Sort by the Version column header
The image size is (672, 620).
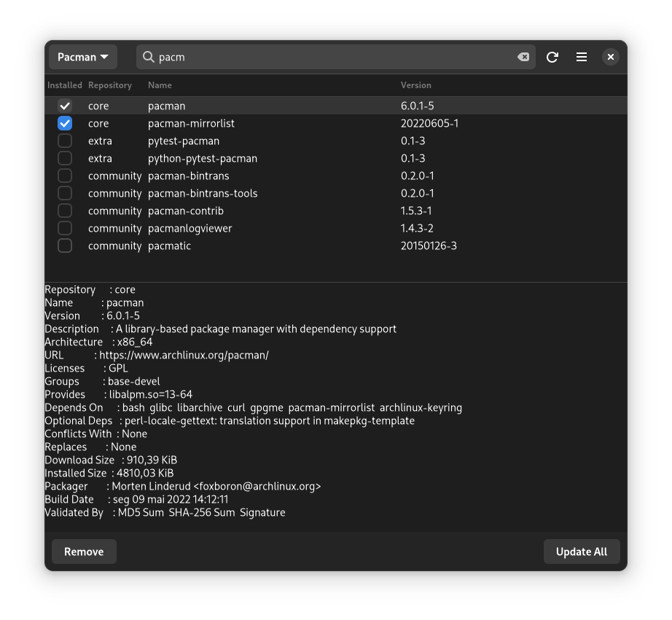click(x=416, y=85)
